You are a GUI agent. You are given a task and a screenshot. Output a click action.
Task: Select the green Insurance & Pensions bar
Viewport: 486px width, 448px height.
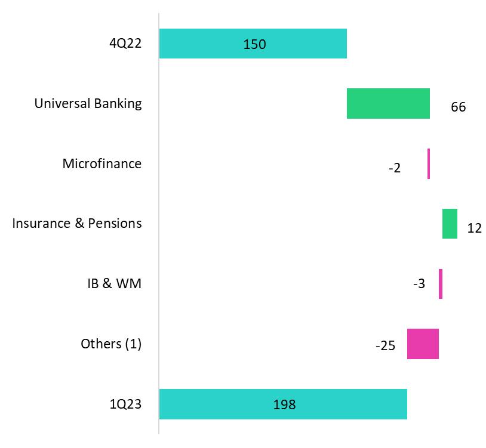[450, 224]
